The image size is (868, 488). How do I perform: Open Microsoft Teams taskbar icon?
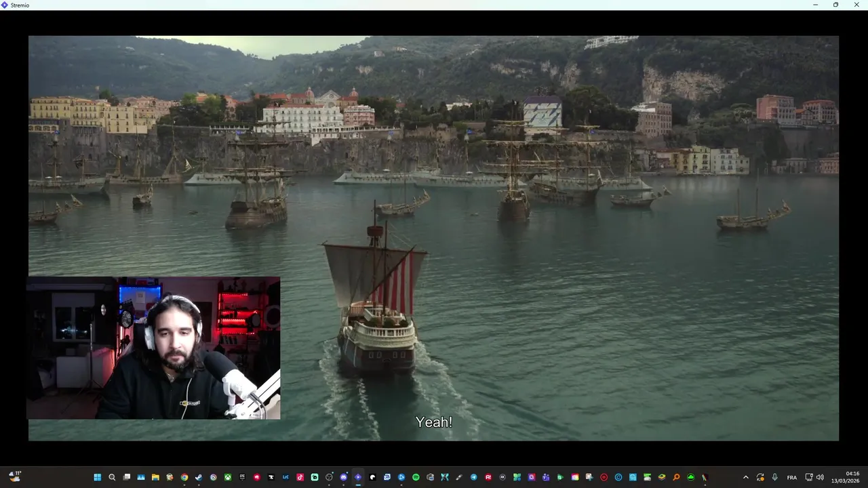click(546, 477)
